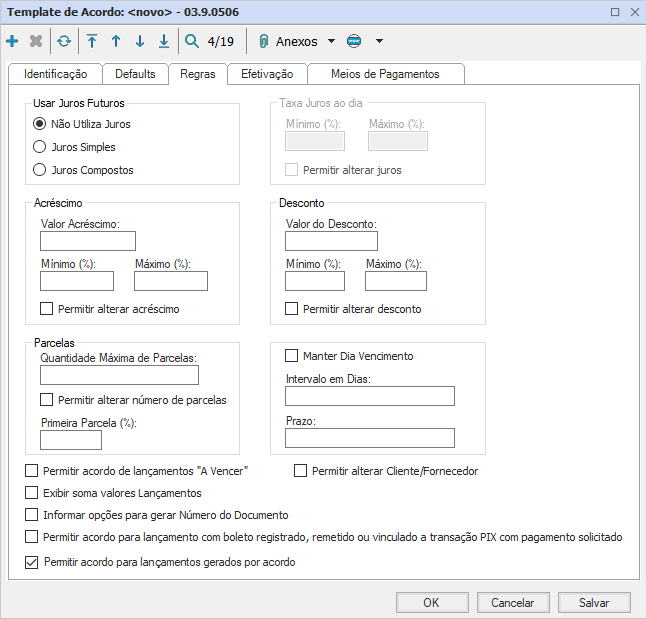Select the Juros Compostos radio option
Screen dimensions: 646x619
tap(40, 170)
